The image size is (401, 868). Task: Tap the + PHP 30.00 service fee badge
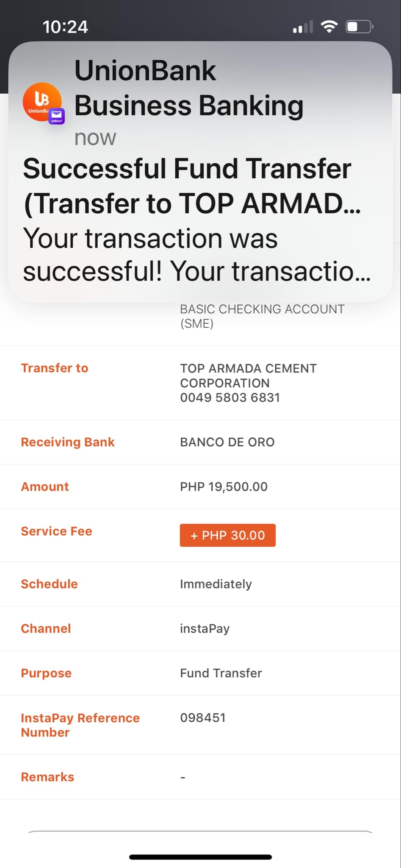227,535
